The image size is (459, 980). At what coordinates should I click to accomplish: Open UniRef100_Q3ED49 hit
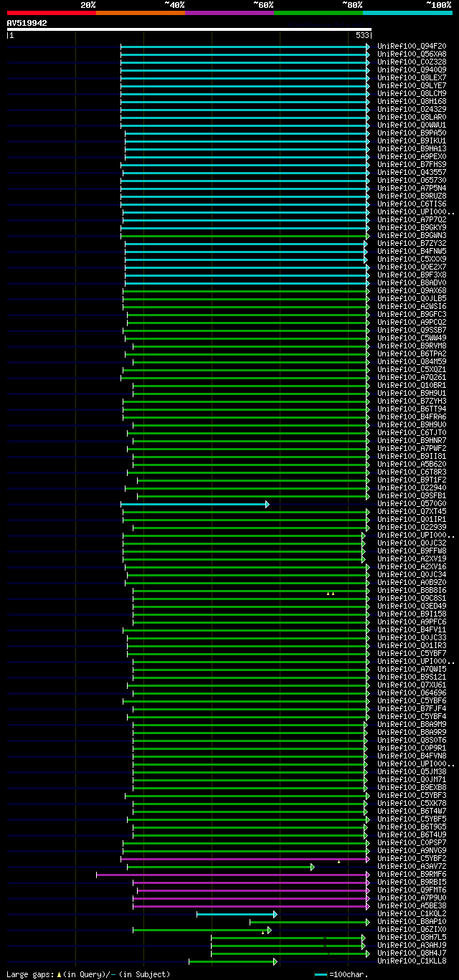coord(412,606)
